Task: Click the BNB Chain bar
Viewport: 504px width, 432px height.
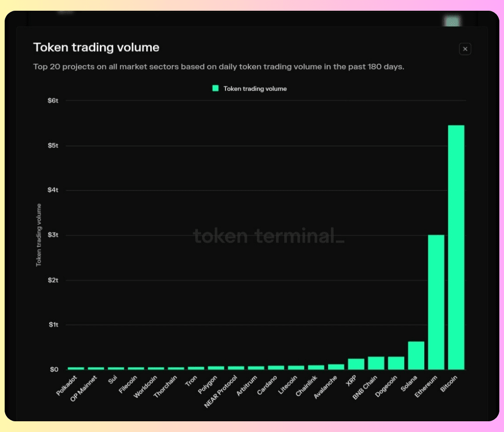Action: 376,363
